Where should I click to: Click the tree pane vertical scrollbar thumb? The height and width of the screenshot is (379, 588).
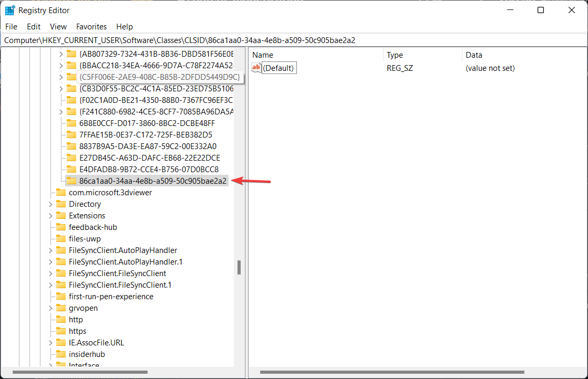point(239,267)
